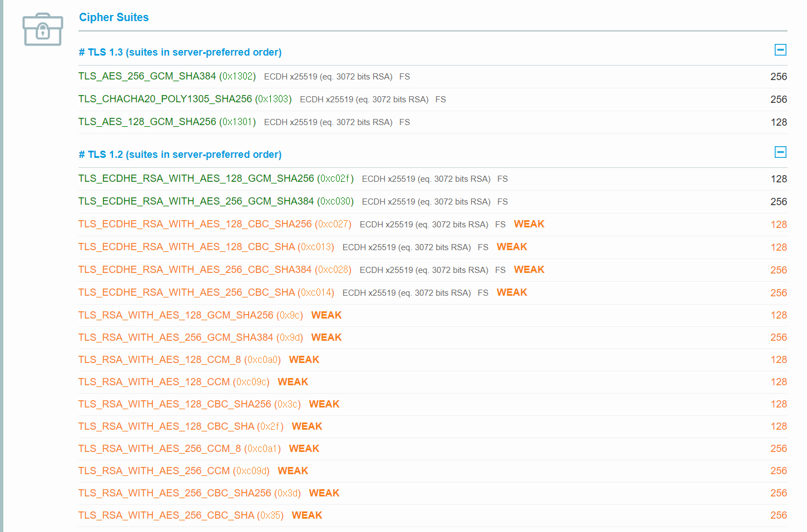
Task: Click the 128 key size on the 0x9c row
Action: 779,315
